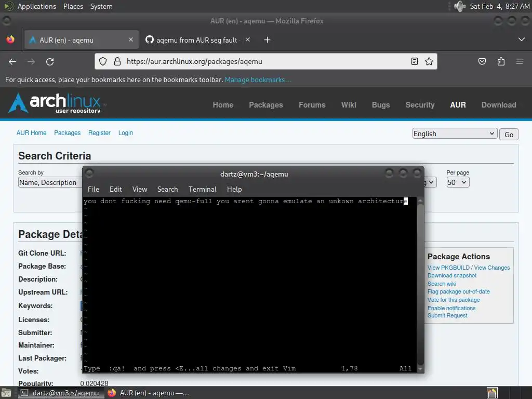The height and width of the screenshot is (399, 532).
Task: Close the aqemu seg fault GitHub tab
Action: pyautogui.click(x=248, y=39)
